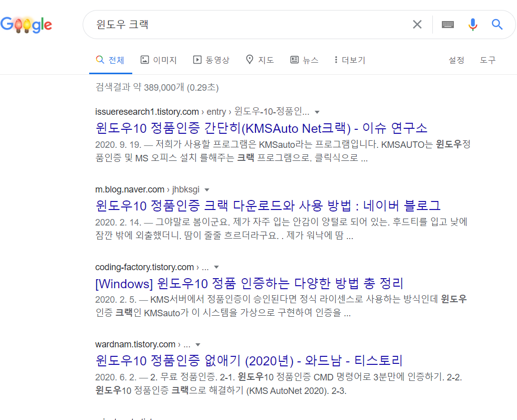Switch to the 지도 tab
Viewport: 517px width, 420px height.
coord(260,60)
